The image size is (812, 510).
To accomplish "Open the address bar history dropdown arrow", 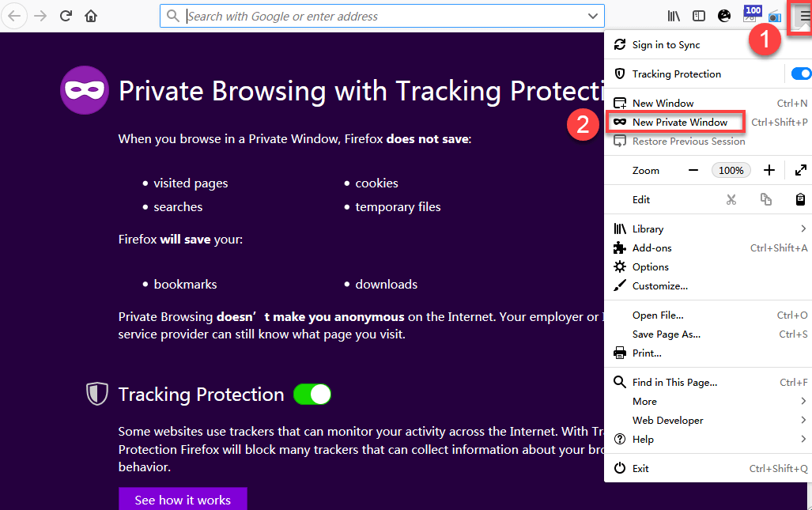I will pyautogui.click(x=593, y=16).
